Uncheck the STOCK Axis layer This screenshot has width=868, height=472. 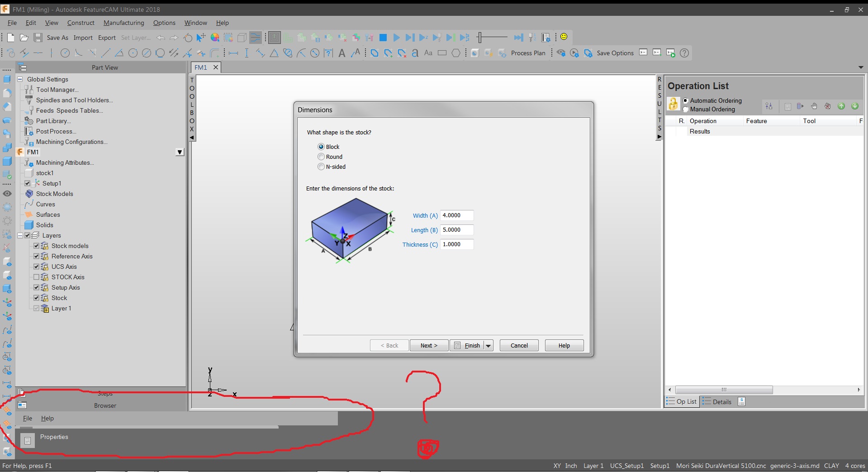pos(37,277)
